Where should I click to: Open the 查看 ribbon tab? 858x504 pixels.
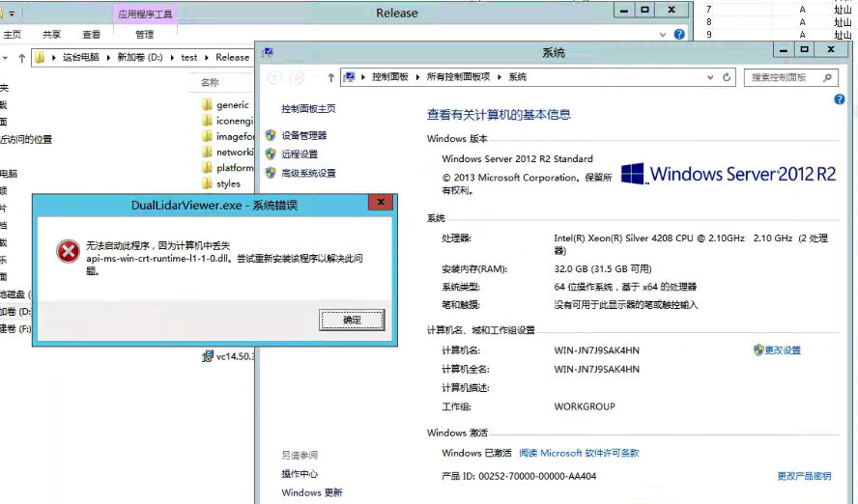tap(91, 35)
